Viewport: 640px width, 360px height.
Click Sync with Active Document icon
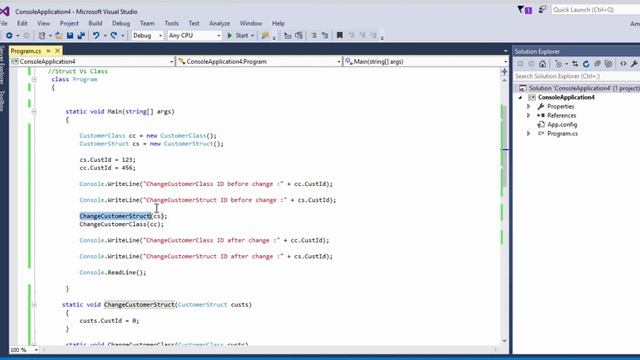tap(575, 64)
